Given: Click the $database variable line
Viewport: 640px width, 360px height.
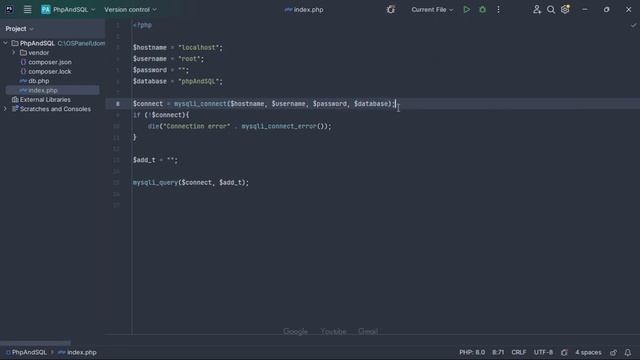Looking at the screenshot, I should (x=178, y=81).
